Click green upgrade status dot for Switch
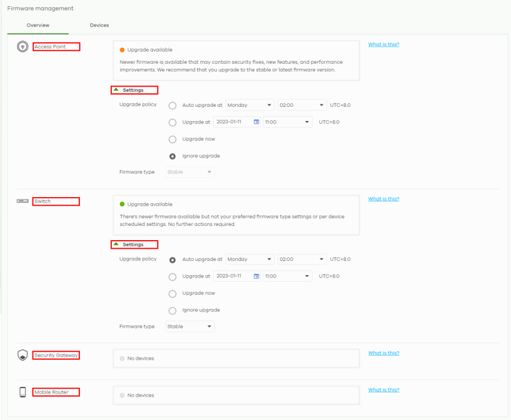This screenshot has height=420, width=511. 122,204
